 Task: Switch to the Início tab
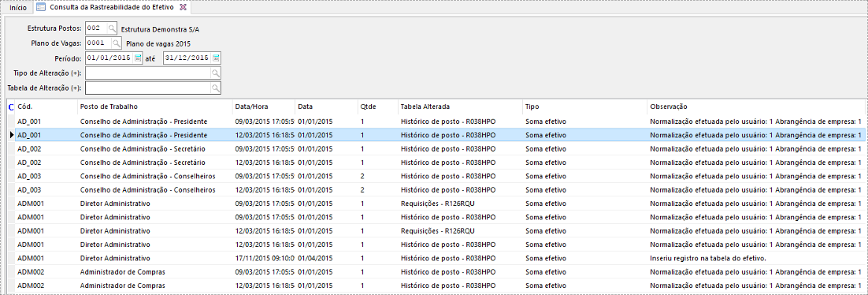[x=17, y=7]
